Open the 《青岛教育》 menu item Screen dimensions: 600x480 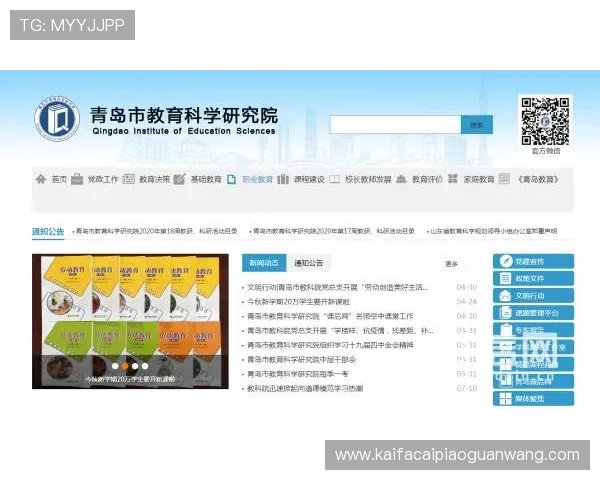pyautogui.click(x=538, y=179)
